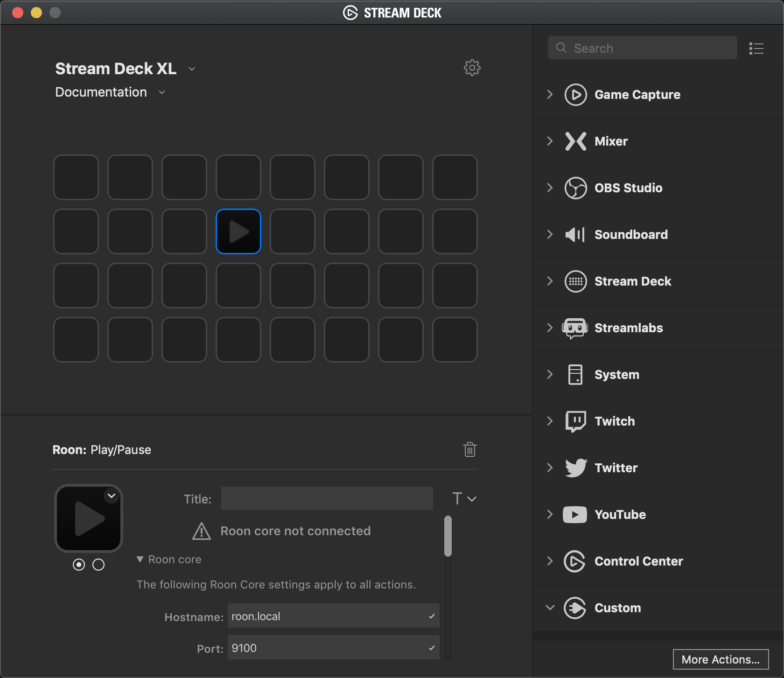Screen dimensions: 784x678
Task: Click the Search actions field
Action: pyautogui.click(x=642, y=48)
